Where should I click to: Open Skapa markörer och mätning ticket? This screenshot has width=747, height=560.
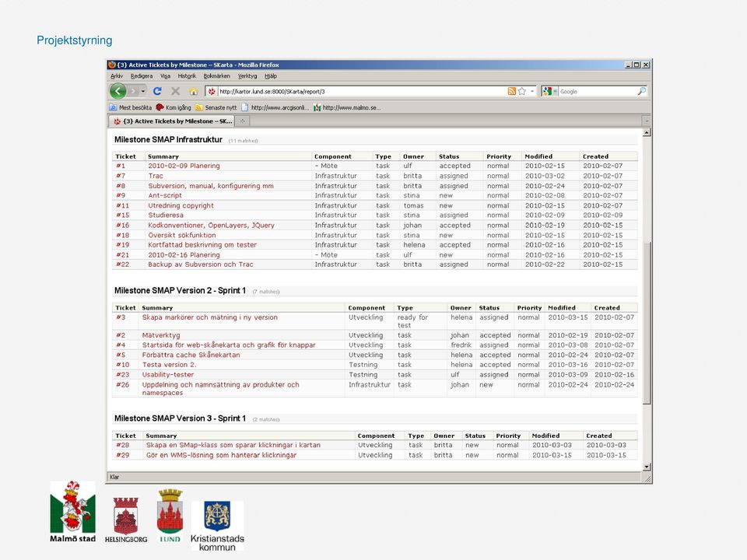[x=209, y=317]
